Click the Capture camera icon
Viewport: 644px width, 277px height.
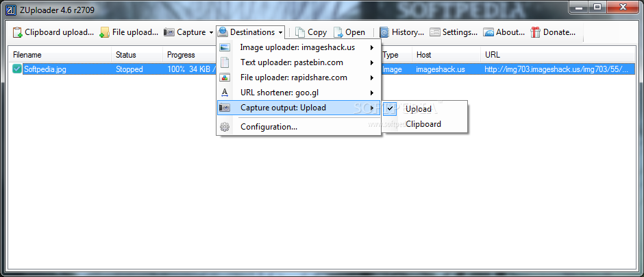(169, 32)
